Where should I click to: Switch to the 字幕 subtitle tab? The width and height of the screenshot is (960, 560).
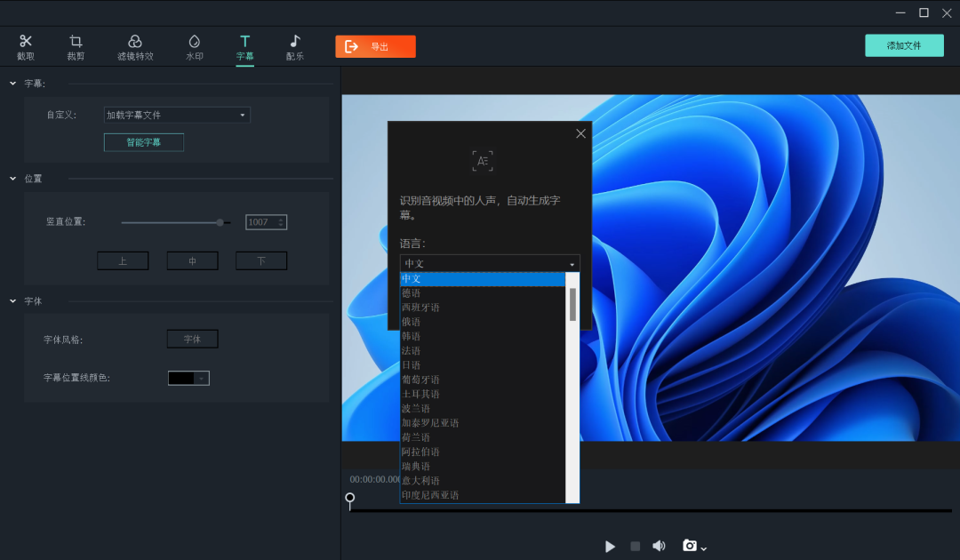point(245,47)
